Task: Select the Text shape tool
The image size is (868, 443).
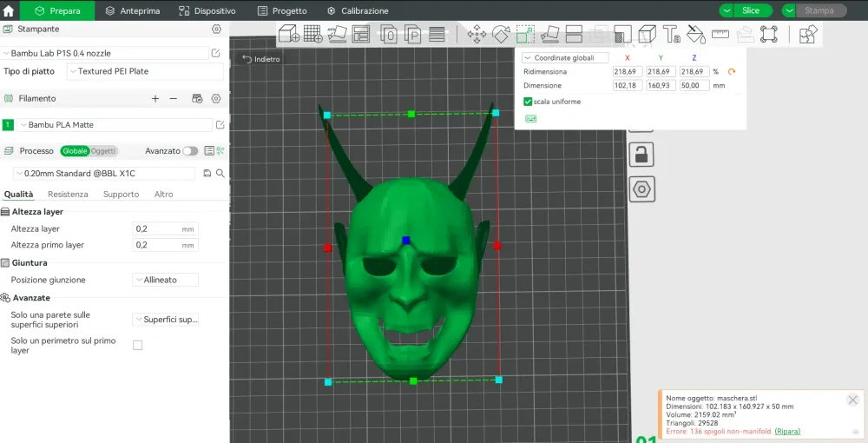Action: click(672, 35)
